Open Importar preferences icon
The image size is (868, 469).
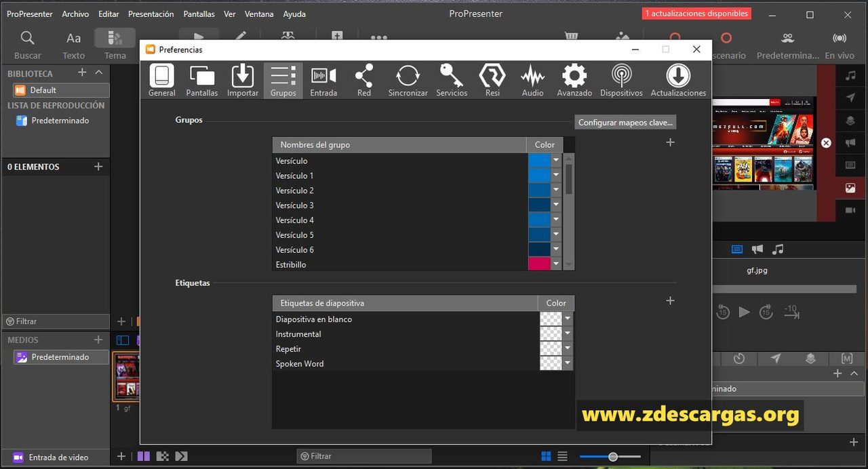tap(243, 80)
